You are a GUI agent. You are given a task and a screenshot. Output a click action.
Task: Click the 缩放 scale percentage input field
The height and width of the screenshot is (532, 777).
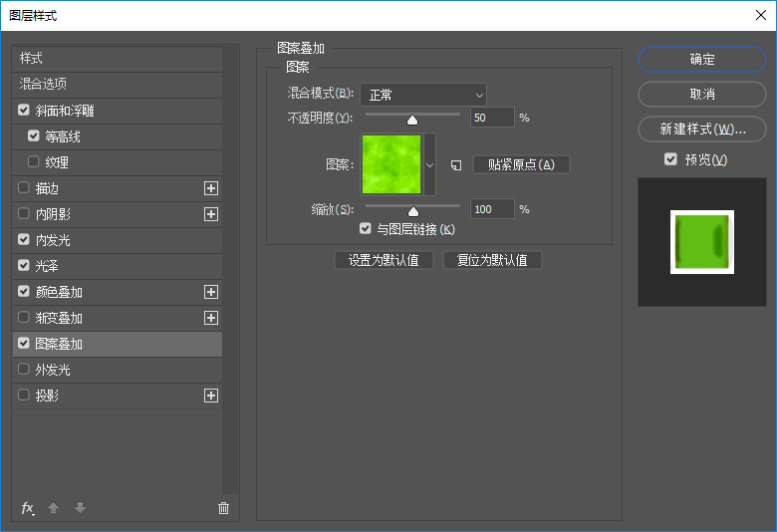[492, 209]
